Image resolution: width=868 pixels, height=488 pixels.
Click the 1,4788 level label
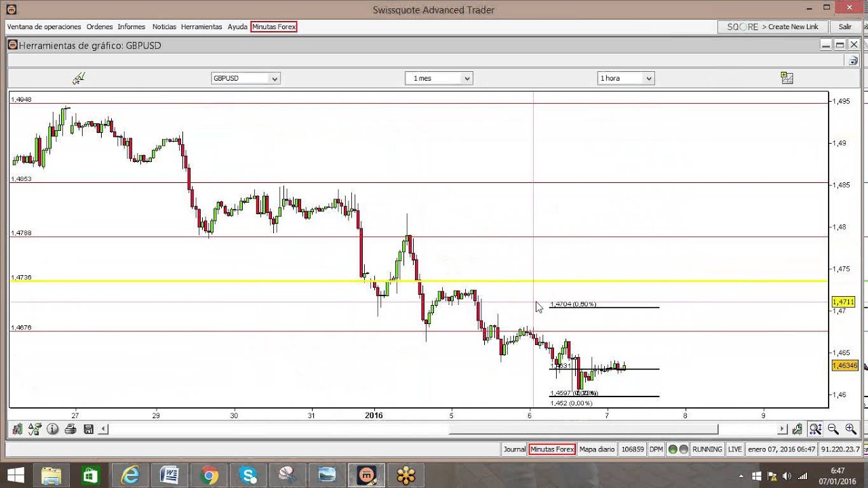pyautogui.click(x=21, y=233)
